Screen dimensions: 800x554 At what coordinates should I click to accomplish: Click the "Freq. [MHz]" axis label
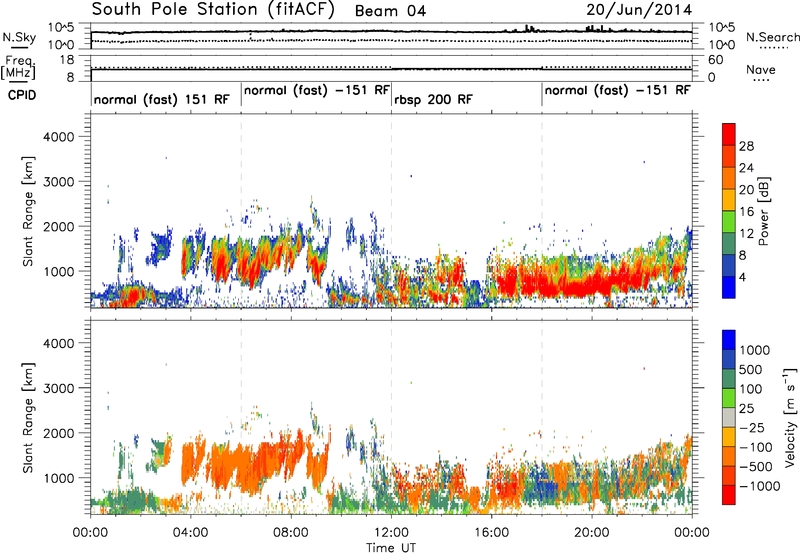point(18,68)
